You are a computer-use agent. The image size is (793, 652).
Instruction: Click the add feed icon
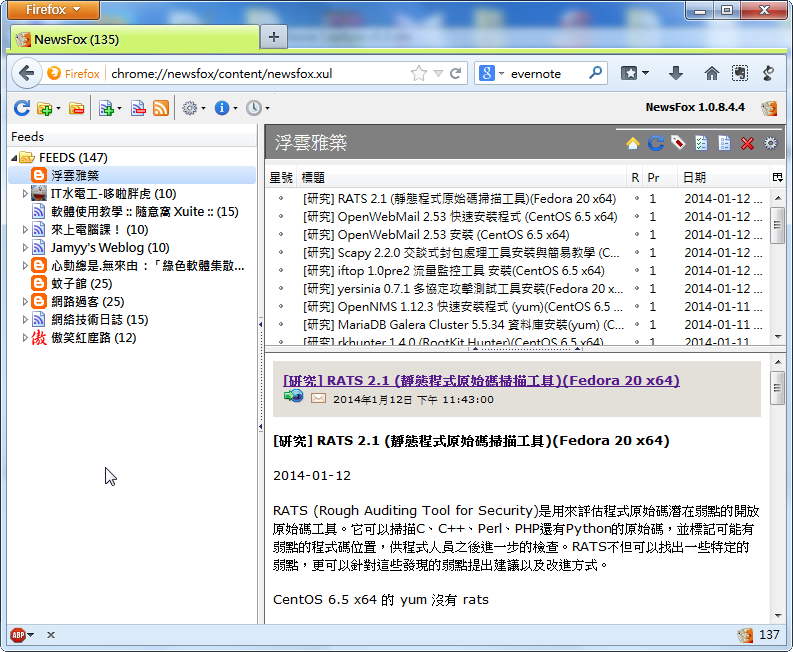tap(106, 108)
